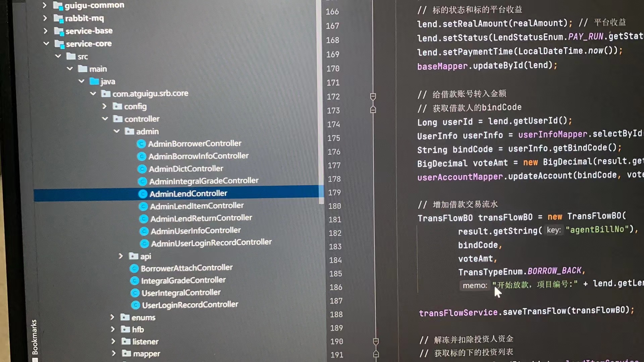Click the admin package icon
Viewport: 644px width, 362px height.
click(x=129, y=131)
